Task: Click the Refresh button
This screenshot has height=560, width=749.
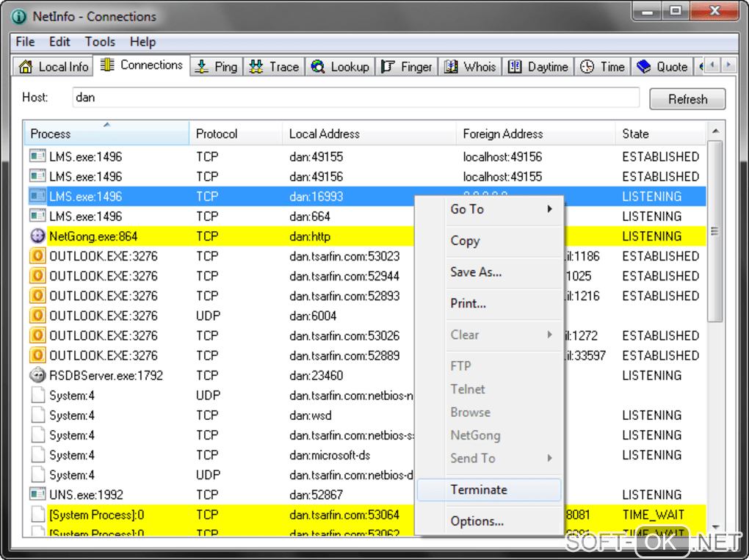Action: click(687, 99)
